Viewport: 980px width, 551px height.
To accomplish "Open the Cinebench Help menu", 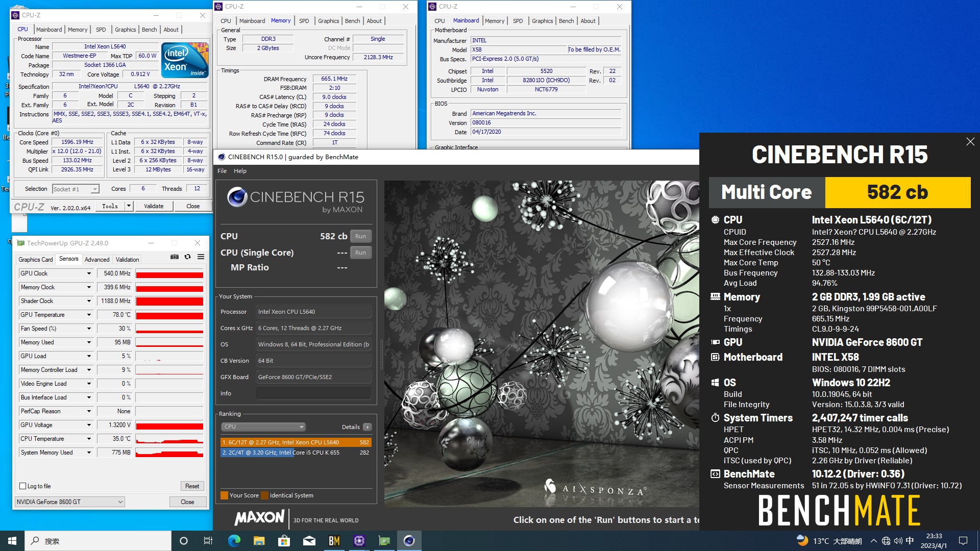I will [x=240, y=171].
